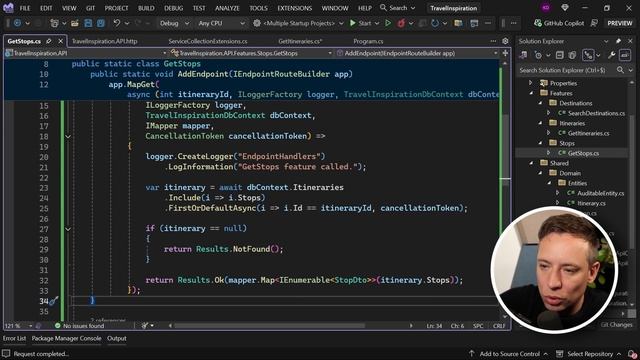Click the purple user account avatar
Screen dimensions: 640x360
tap(546, 8)
